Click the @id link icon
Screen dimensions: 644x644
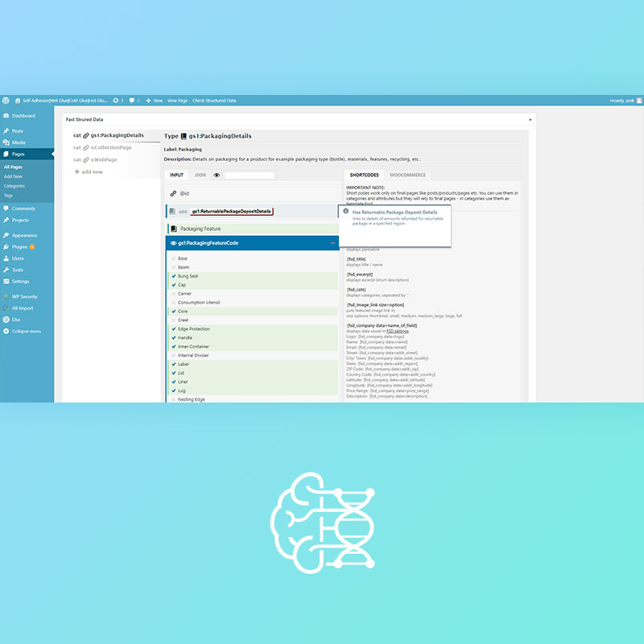click(x=173, y=193)
